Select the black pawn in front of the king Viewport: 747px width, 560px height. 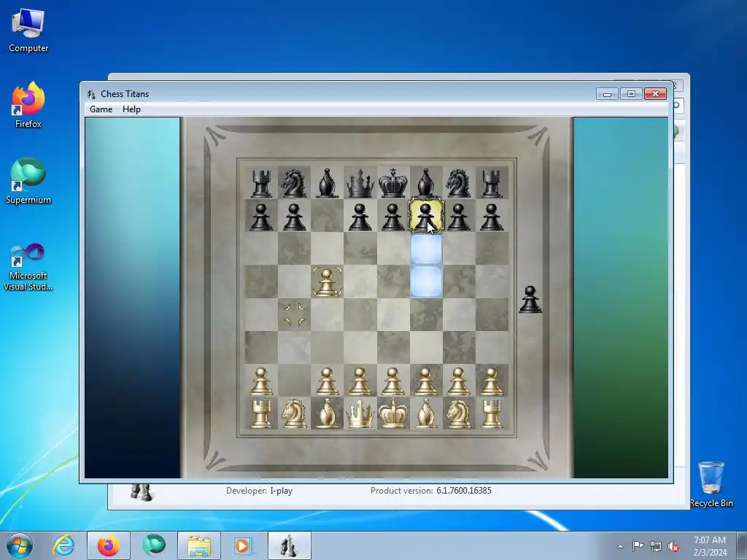(x=393, y=217)
